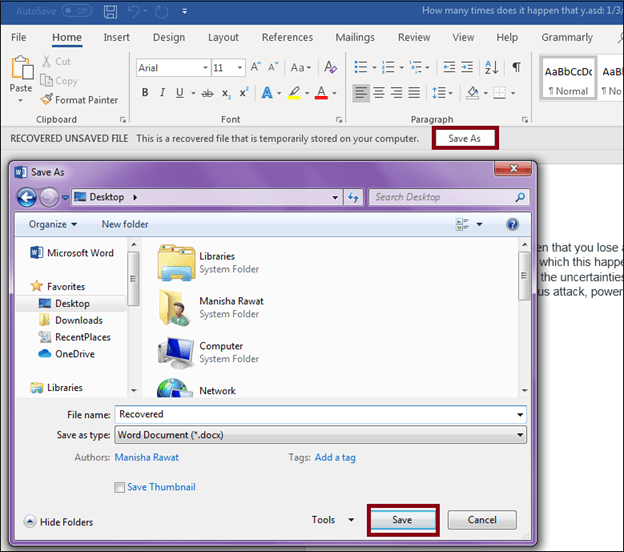
Task: Open Customize Quick Access Toolbar dropdown
Action: click(184, 11)
